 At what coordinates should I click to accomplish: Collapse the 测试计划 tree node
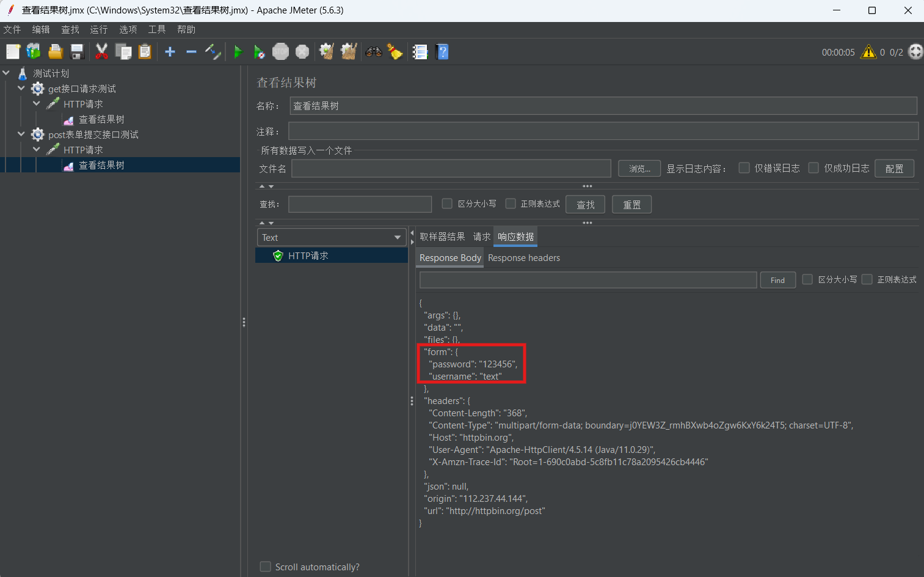(6, 73)
